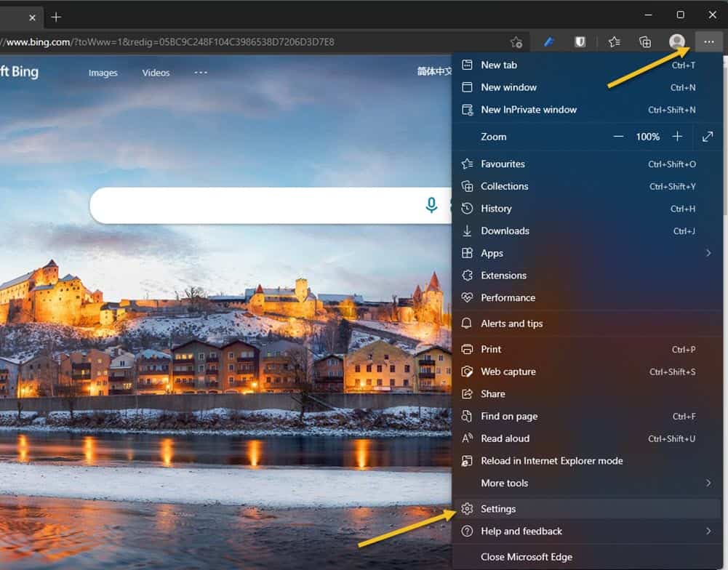
Task: Open Extensions from the menu
Action: pos(587,276)
